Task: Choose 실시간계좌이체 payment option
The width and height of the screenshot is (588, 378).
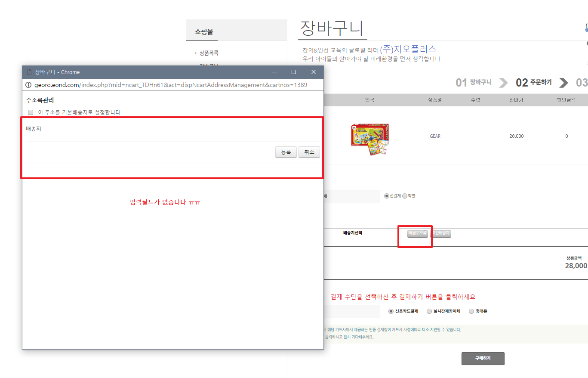Action: [429, 311]
